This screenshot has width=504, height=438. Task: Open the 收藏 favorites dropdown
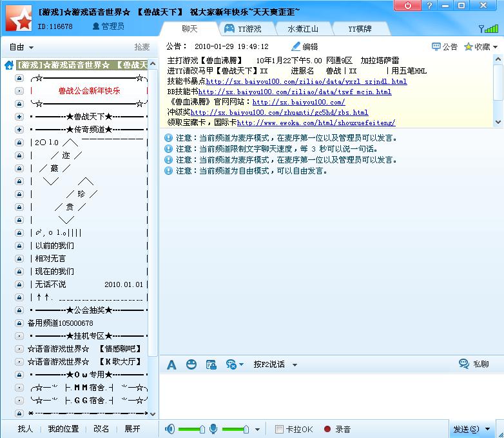coord(495,47)
